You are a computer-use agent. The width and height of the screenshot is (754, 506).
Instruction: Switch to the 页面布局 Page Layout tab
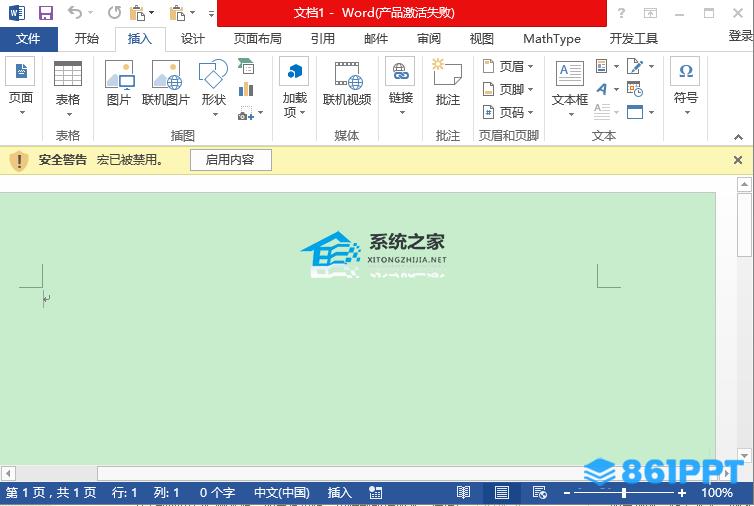[258, 39]
